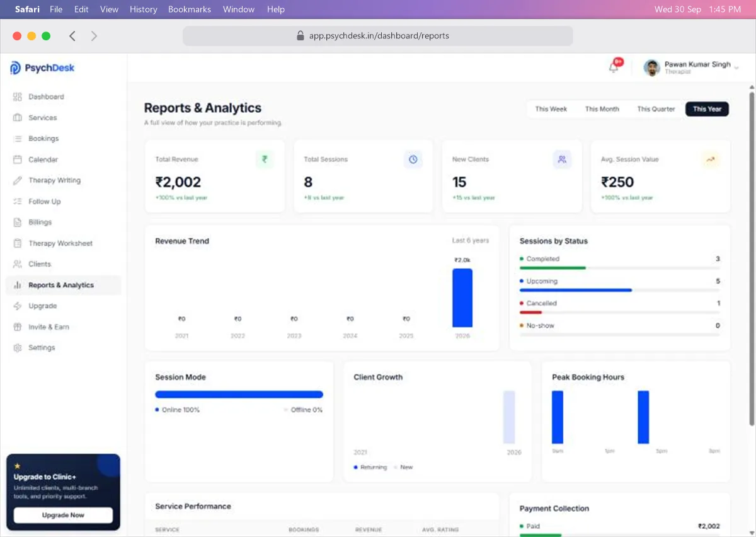The width and height of the screenshot is (756, 537).
Task: Click the trend icon on Avg. Session Value card
Action: 711,159
